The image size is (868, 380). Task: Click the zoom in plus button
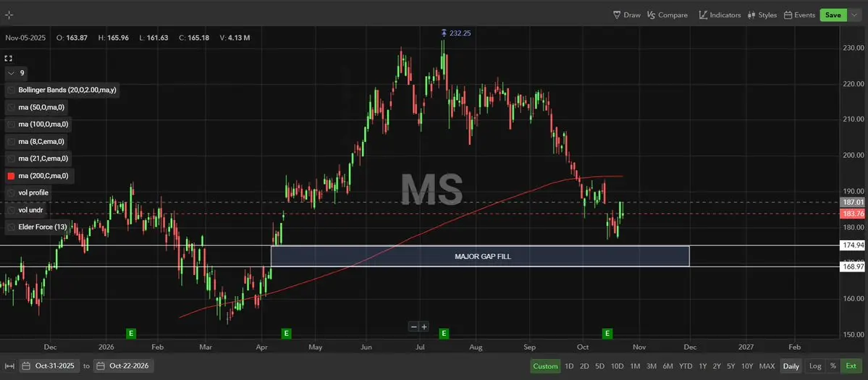click(x=424, y=327)
